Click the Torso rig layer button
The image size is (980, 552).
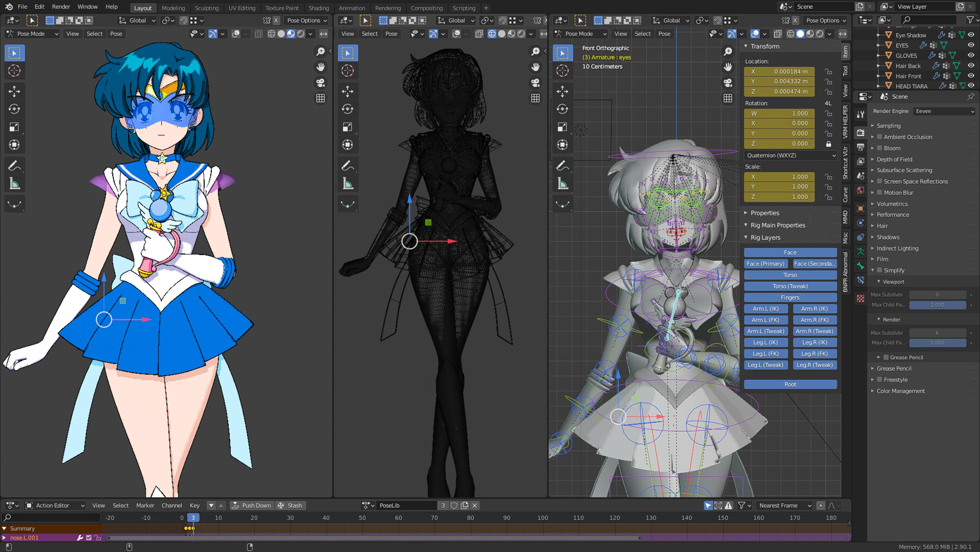click(790, 275)
